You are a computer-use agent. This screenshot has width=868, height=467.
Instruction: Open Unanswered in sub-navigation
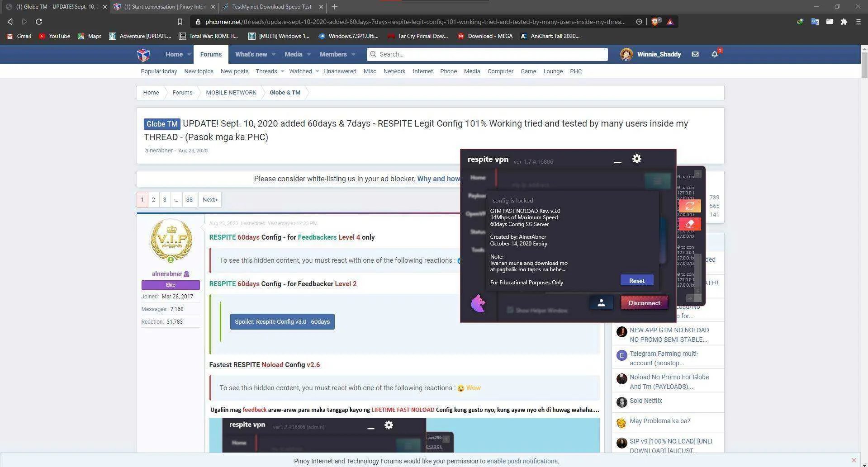pyautogui.click(x=340, y=71)
